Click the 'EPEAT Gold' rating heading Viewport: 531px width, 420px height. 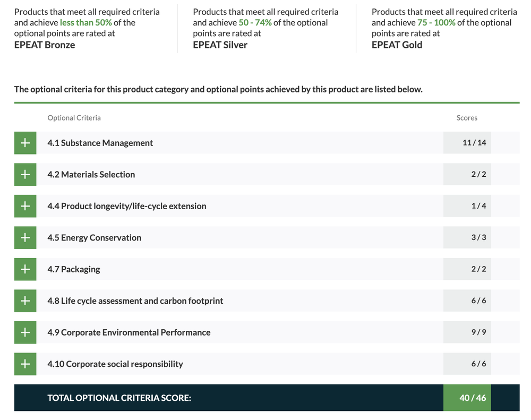click(x=397, y=45)
